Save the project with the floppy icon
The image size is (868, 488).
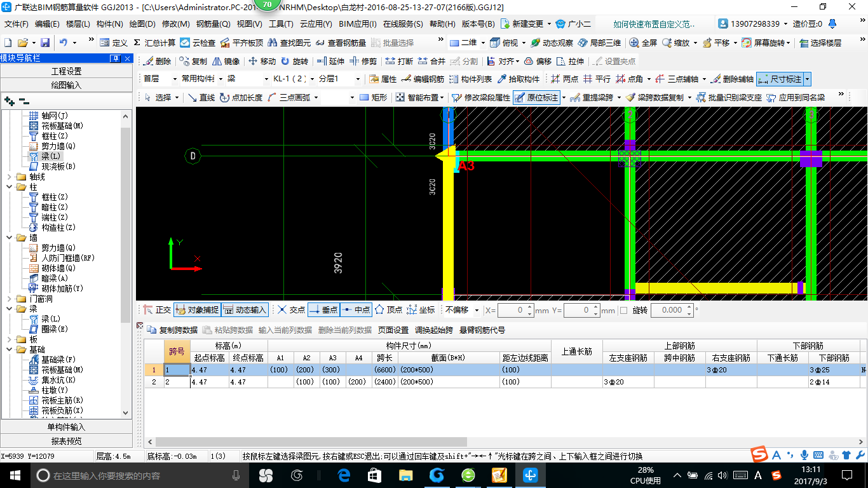[x=45, y=43]
